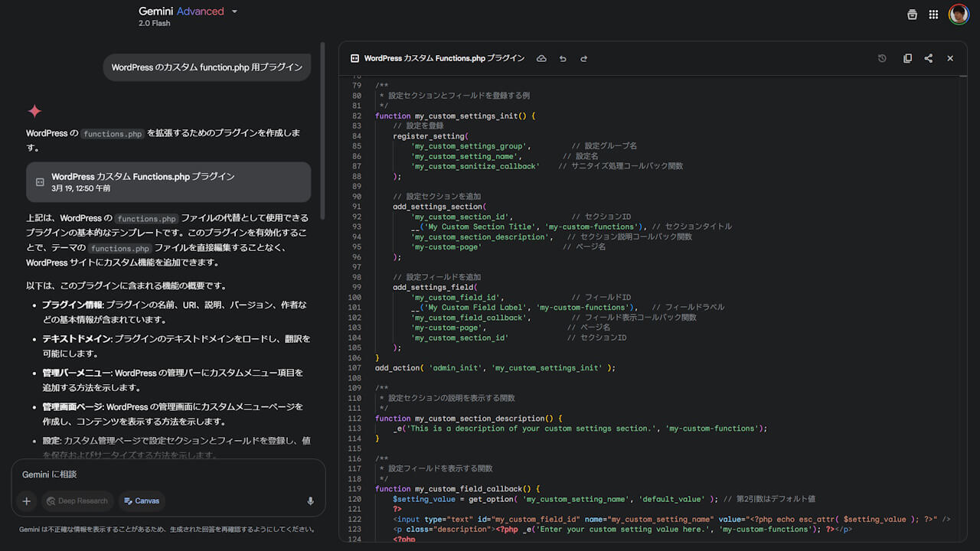The height and width of the screenshot is (551, 980).
Task: Activate the microphone voice input
Action: (310, 501)
